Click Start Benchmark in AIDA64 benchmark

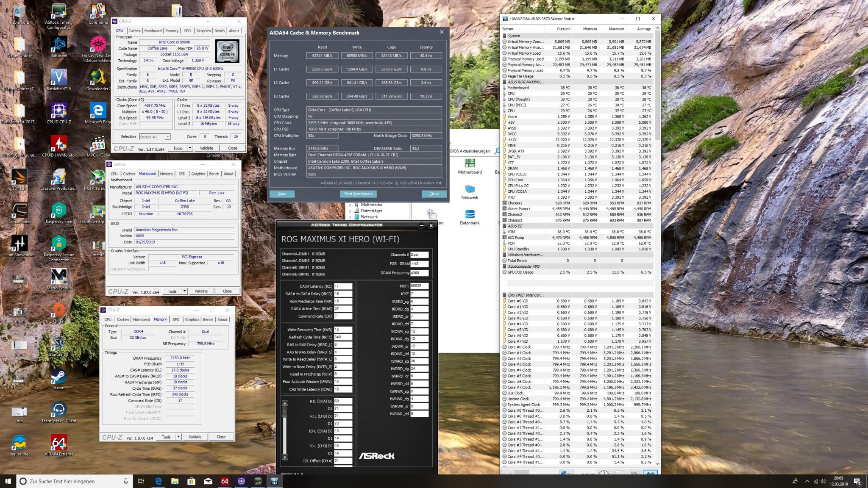[x=358, y=194]
